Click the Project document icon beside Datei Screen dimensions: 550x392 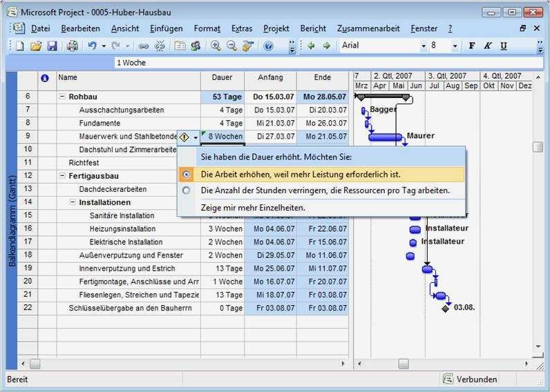(17, 28)
